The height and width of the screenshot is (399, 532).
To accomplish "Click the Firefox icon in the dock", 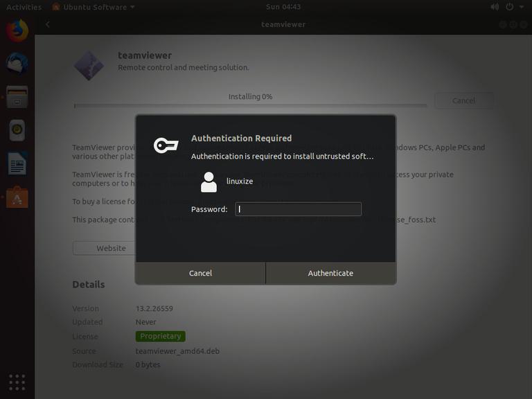I will coord(17,31).
